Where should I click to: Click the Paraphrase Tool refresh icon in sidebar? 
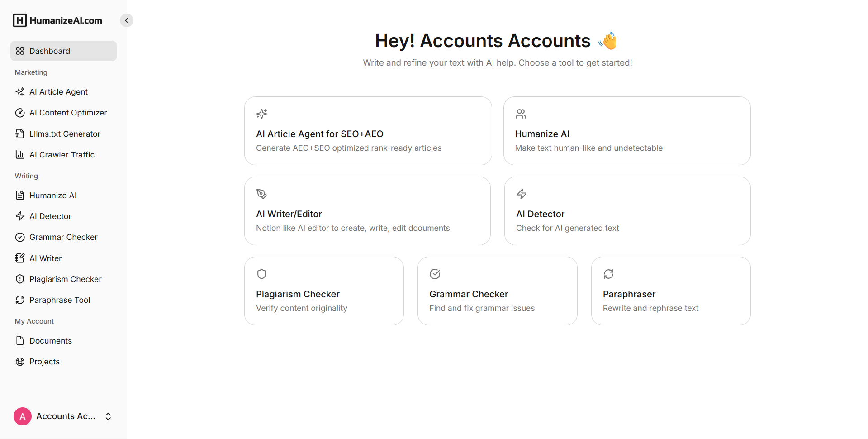tap(20, 300)
